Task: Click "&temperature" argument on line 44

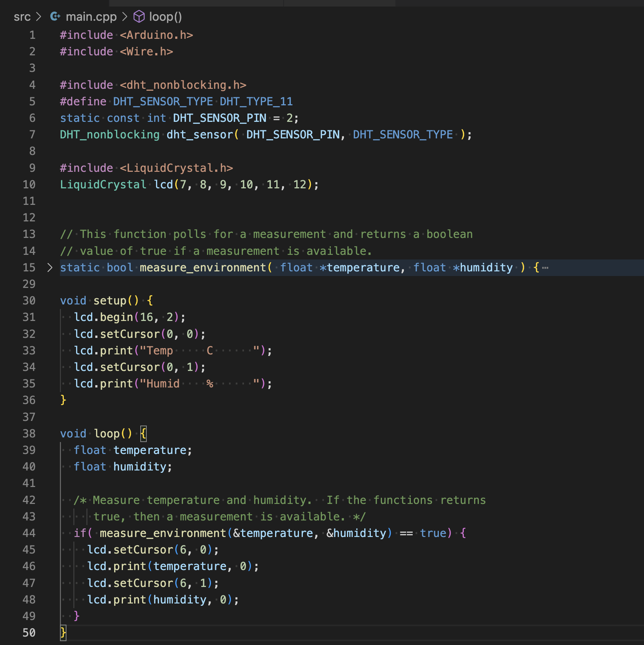Action: click(273, 533)
